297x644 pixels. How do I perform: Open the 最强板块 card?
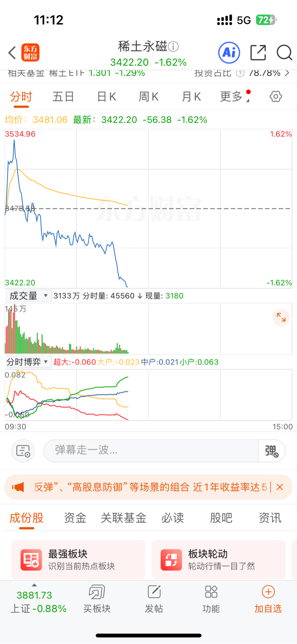click(x=79, y=560)
